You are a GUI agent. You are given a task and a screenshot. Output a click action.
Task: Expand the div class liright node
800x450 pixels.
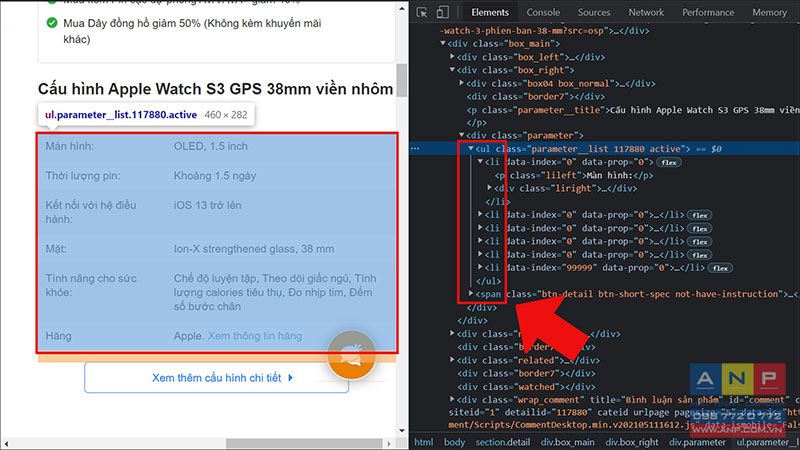point(490,188)
